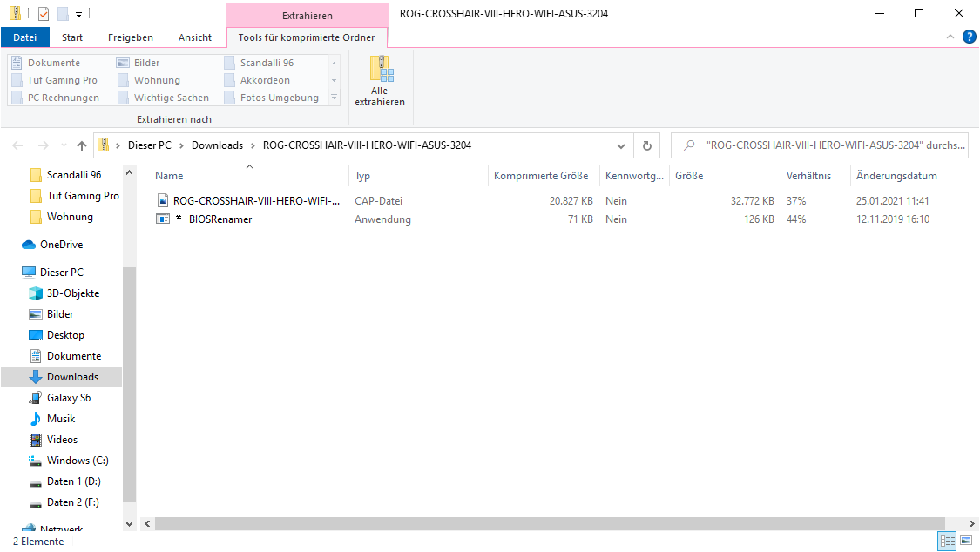980x552 pixels.
Task: Open Scandalli 96 folder in the sidebar
Action: point(65,175)
